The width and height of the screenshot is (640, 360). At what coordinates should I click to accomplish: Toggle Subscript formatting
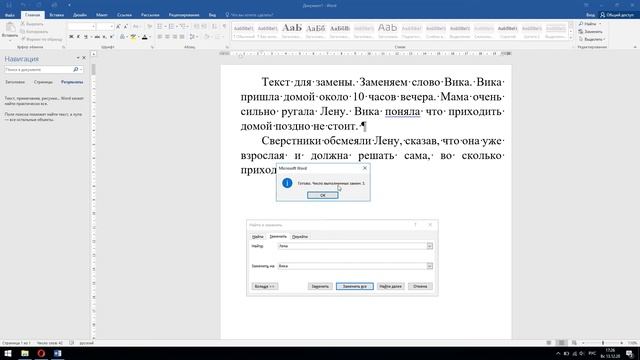click(x=104, y=37)
